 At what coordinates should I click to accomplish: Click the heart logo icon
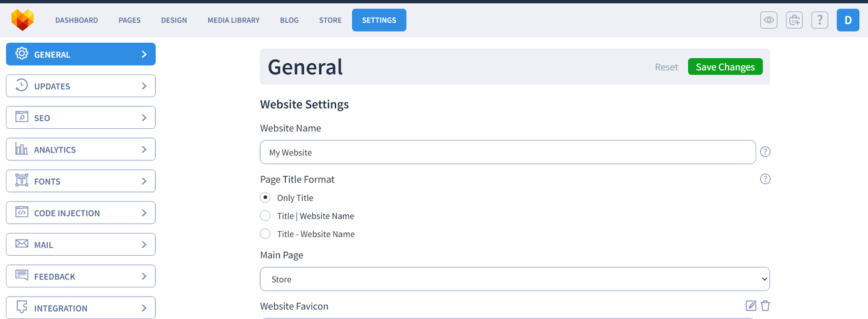[22, 20]
